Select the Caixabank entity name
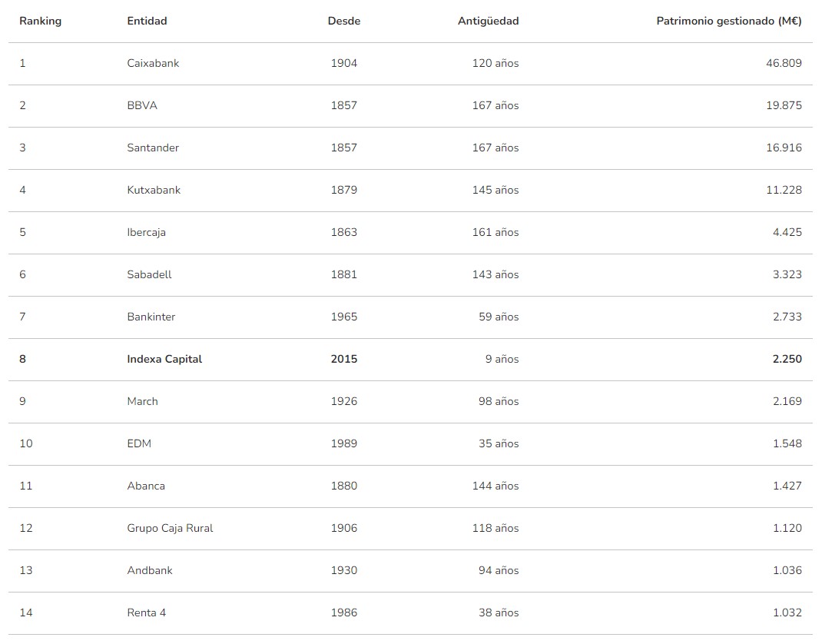The height and width of the screenshot is (644, 822). click(x=153, y=63)
